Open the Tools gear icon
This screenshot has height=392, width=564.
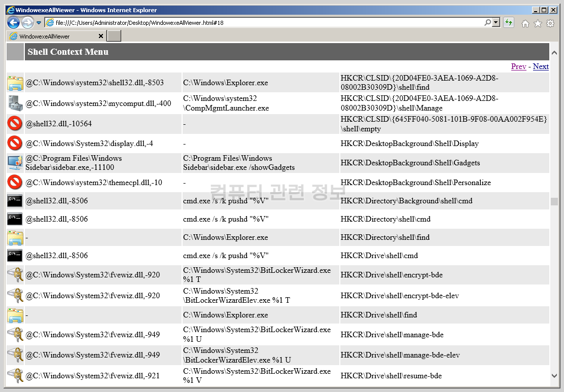pos(550,23)
